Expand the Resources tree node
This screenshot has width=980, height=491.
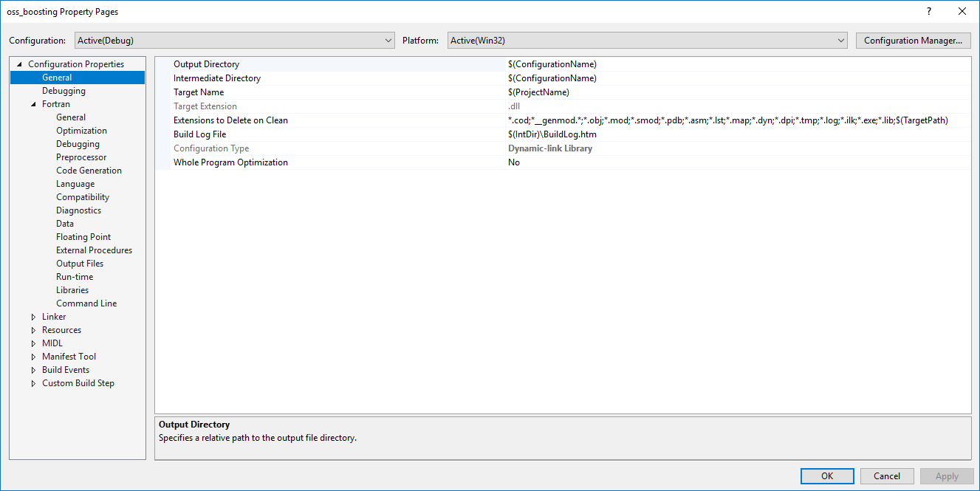click(x=33, y=330)
